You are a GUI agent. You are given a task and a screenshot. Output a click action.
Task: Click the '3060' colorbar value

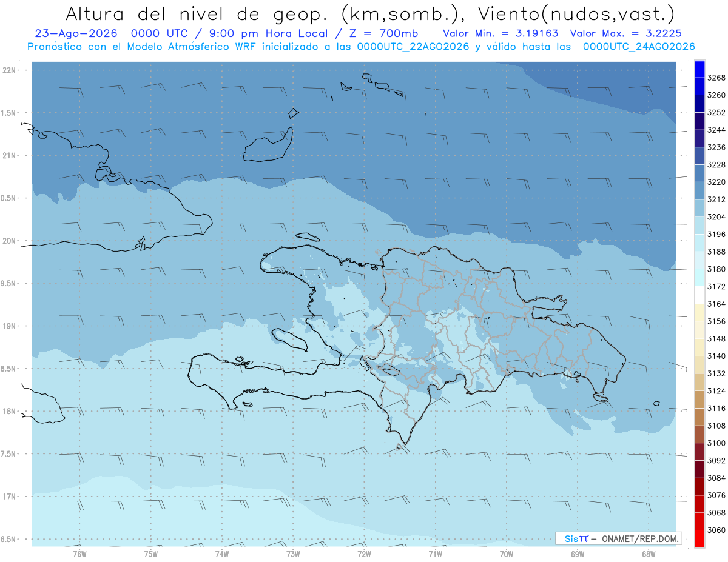(716, 530)
